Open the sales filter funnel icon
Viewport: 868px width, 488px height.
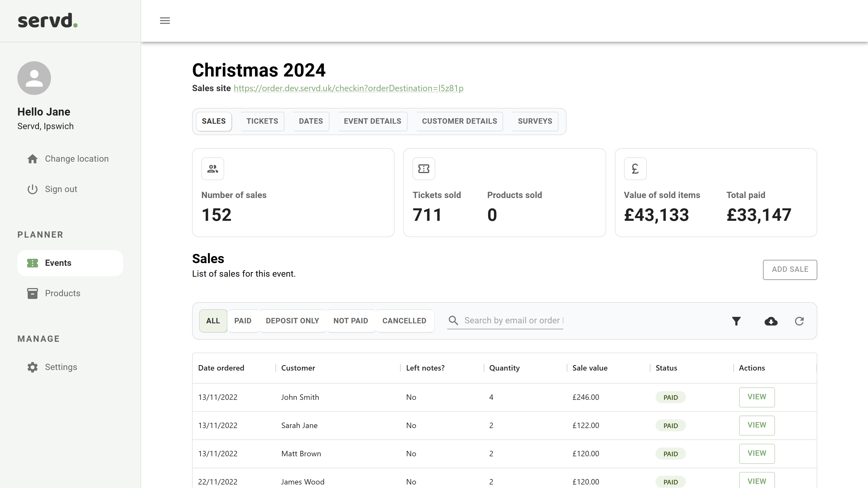[736, 321]
